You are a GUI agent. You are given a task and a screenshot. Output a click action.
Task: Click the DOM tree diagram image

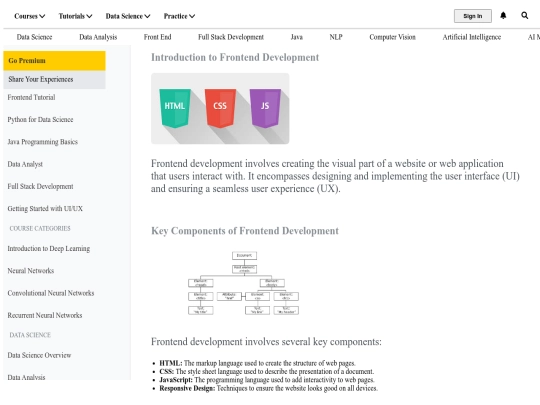243,283
